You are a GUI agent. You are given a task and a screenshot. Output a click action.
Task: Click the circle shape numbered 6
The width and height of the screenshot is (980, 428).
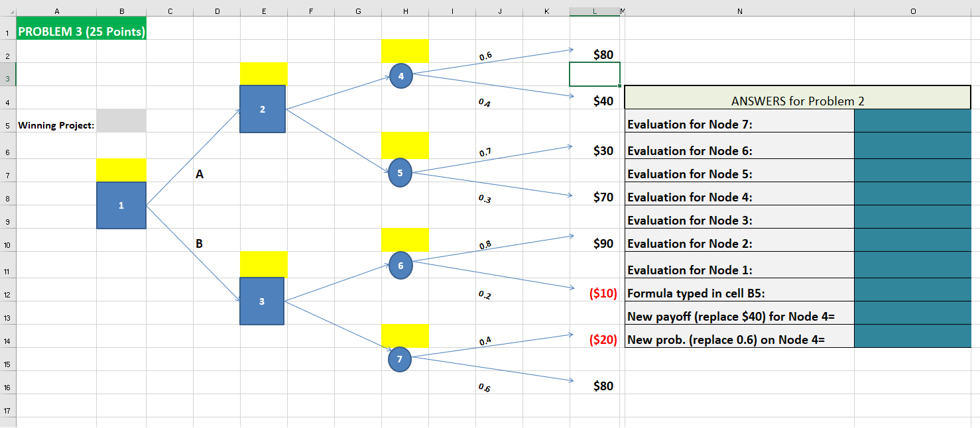coord(400,266)
